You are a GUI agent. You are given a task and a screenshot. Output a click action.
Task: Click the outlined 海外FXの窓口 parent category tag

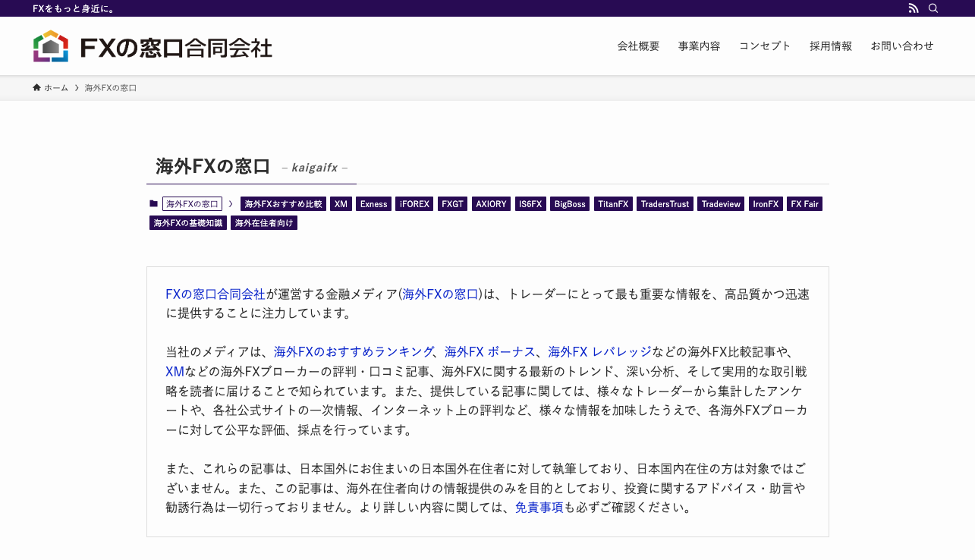(x=192, y=204)
